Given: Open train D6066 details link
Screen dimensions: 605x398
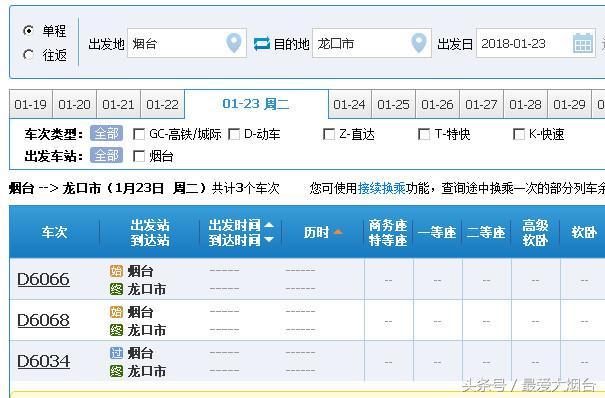Looking at the screenshot, I should pos(44,279).
